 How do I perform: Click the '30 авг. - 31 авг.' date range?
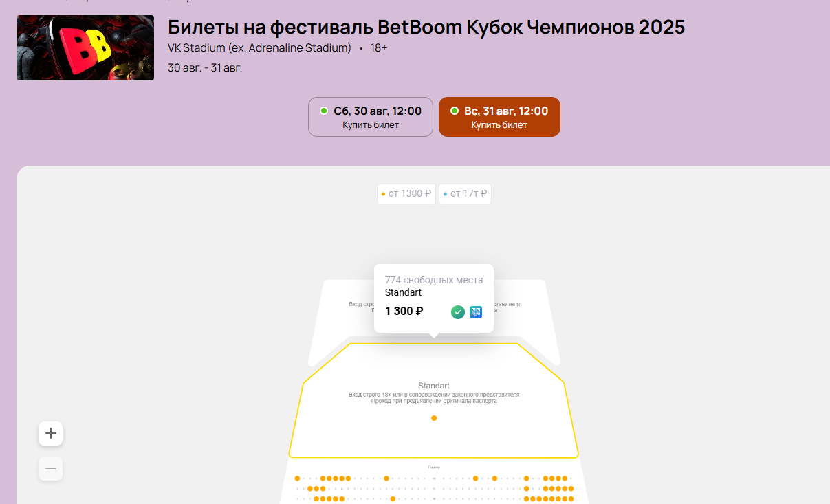pyautogui.click(x=205, y=67)
